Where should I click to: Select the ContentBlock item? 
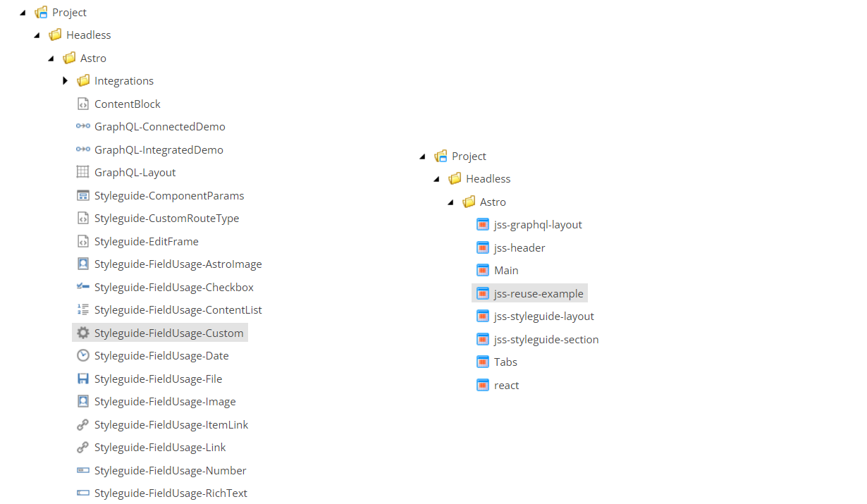128,104
